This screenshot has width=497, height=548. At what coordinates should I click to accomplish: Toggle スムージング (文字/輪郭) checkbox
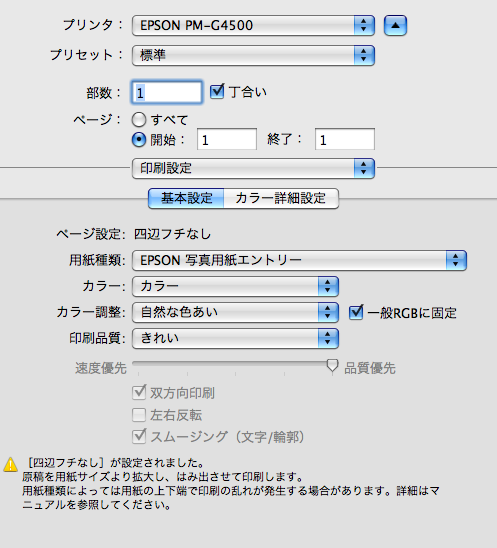139,437
